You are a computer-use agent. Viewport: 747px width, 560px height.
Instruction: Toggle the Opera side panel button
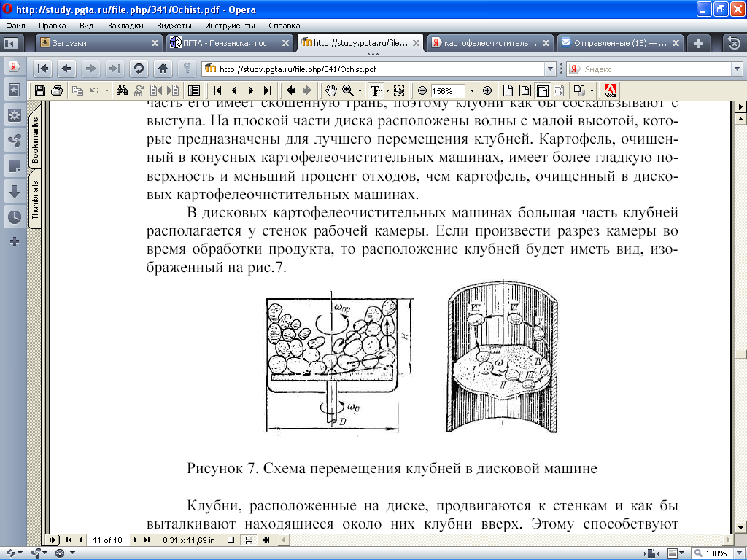click(x=11, y=43)
